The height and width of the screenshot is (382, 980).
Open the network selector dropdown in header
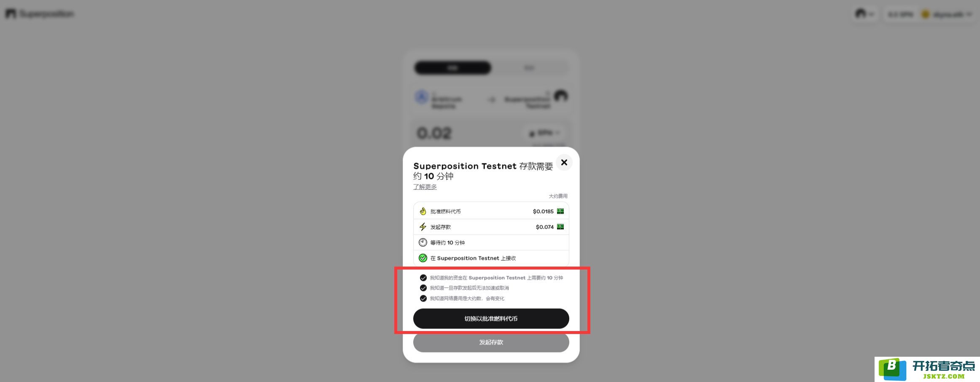864,14
